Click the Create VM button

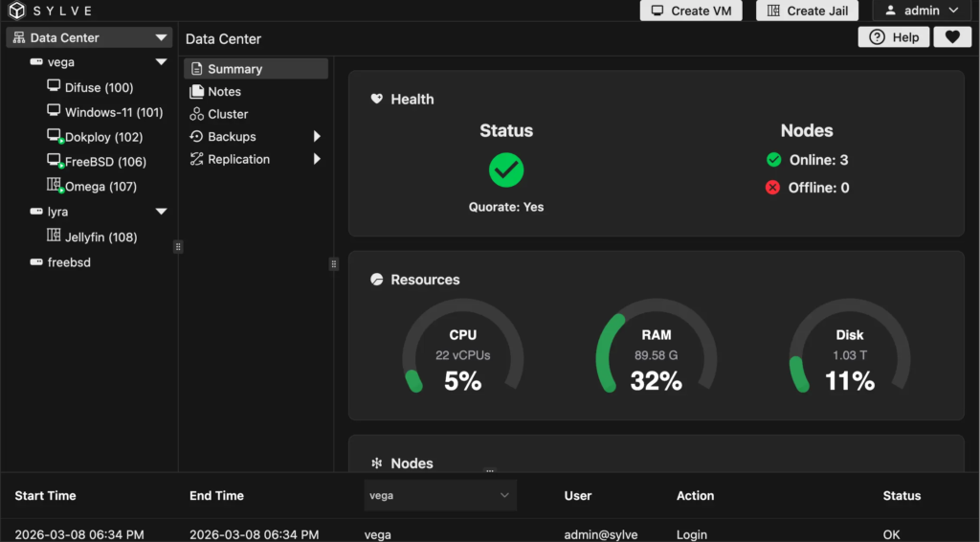click(691, 11)
